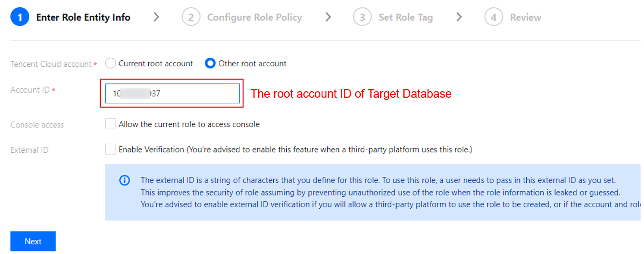Viewport: 644px width, 254px height.
Task: Click the step 3 number circle icon
Action: point(362,18)
